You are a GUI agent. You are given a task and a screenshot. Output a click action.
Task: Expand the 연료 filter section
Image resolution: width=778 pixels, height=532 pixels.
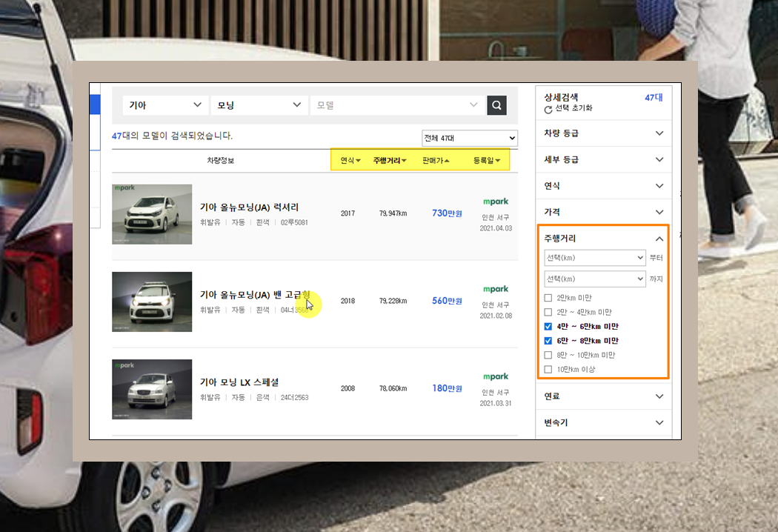pyautogui.click(x=604, y=396)
